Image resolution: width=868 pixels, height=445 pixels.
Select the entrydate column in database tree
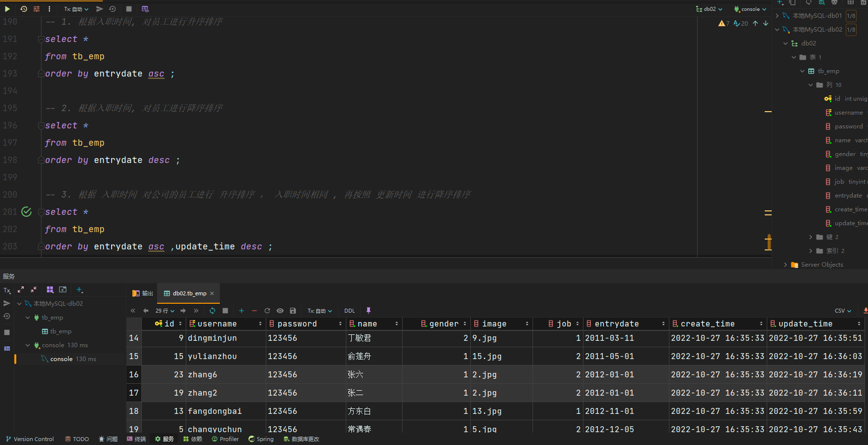848,196
